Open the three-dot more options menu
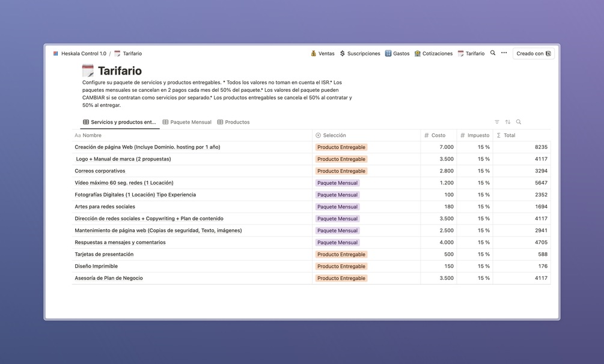 504,53
